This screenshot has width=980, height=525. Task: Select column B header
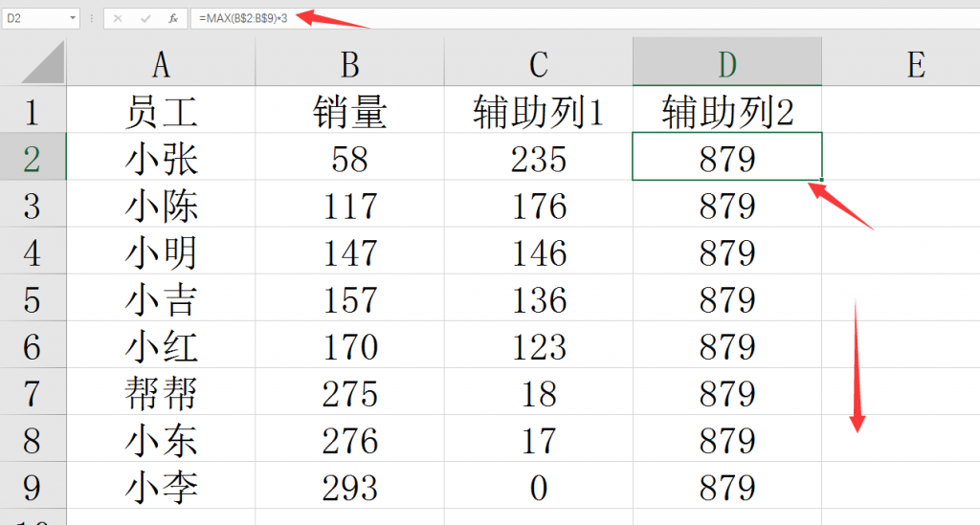point(349,63)
